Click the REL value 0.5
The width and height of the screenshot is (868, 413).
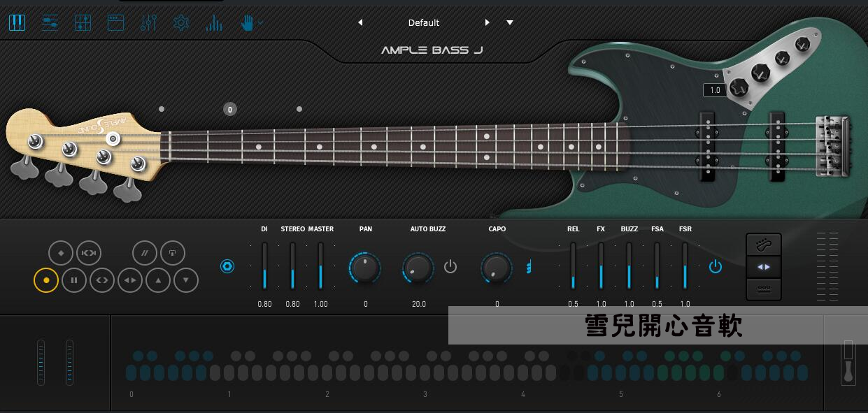(573, 304)
